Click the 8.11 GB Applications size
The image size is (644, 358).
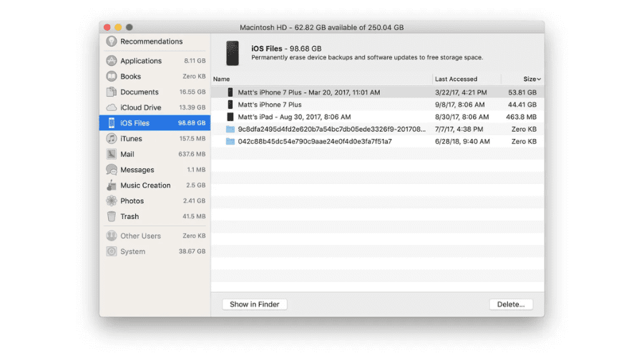[x=195, y=60]
